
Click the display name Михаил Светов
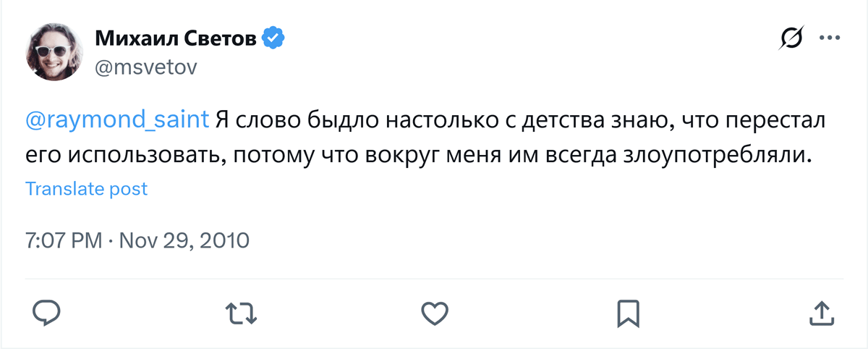pos(176,38)
